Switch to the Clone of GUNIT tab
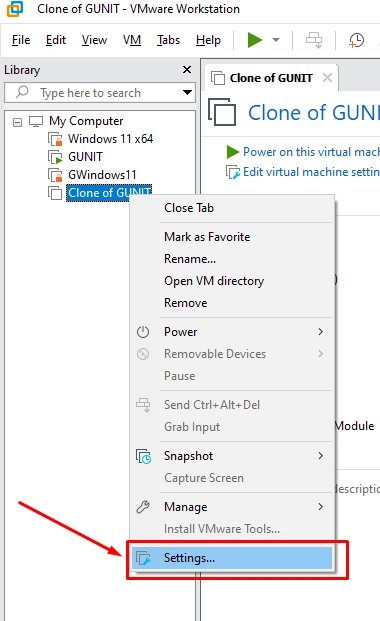The image size is (380, 621). [x=271, y=78]
